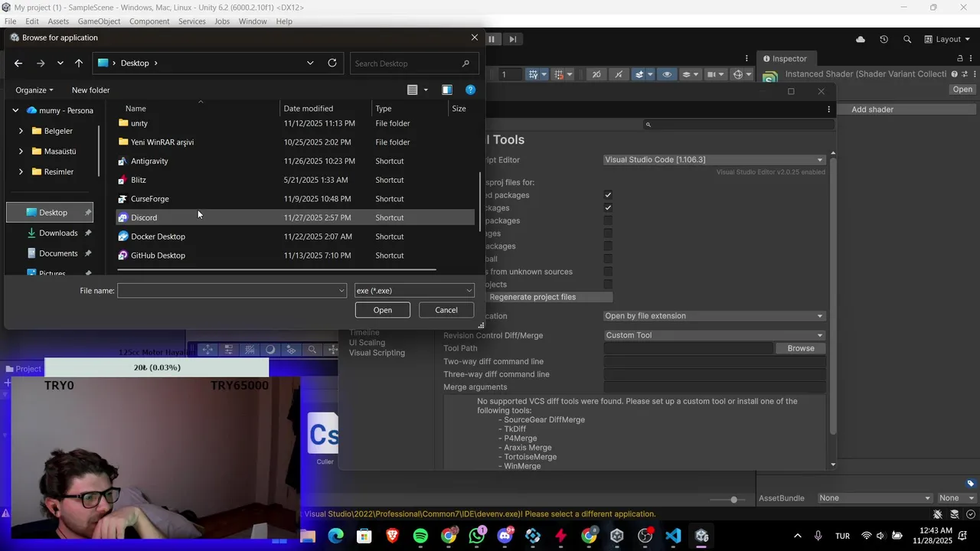This screenshot has height=551, width=980.
Task: Toggle scene lighting effects icon
Action: point(639,74)
